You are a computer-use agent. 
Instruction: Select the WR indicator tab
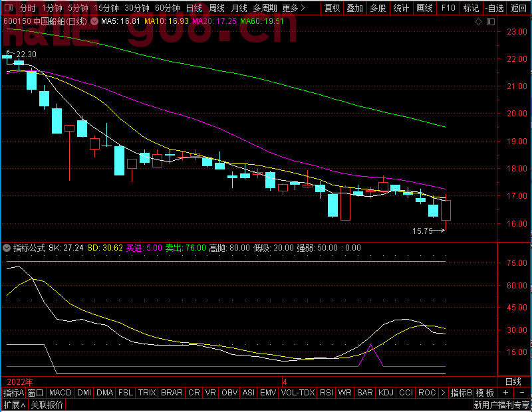click(344, 393)
